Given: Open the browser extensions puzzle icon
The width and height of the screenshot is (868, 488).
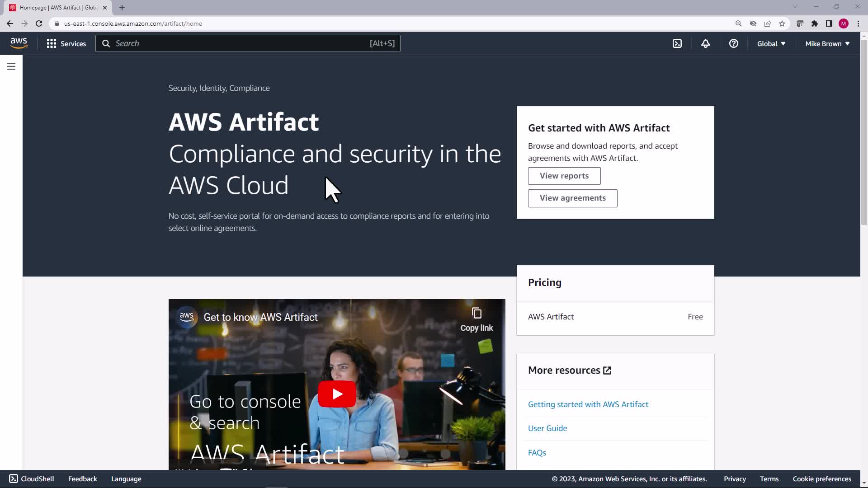Looking at the screenshot, I should click(814, 23).
